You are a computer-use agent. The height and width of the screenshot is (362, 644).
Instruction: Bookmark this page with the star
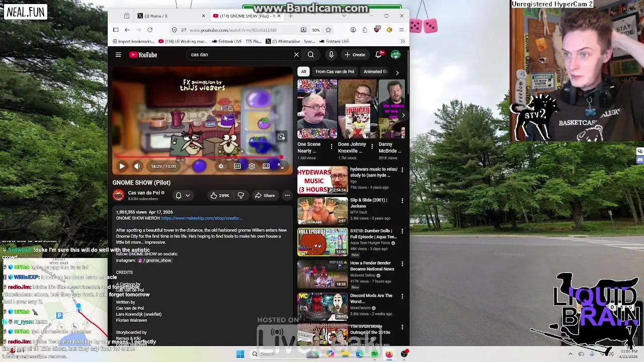tap(328, 30)
